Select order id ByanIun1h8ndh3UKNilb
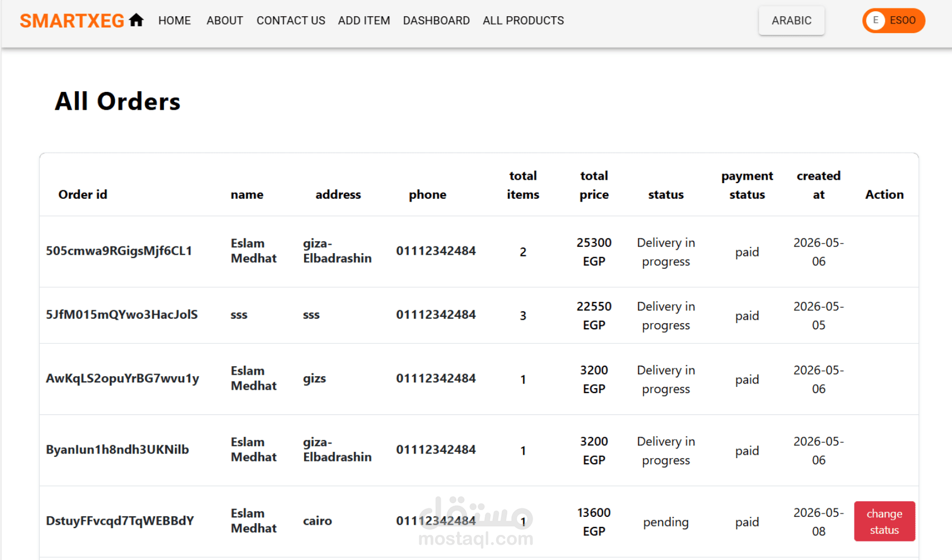952x560 pixels. [x=117, y=450]
